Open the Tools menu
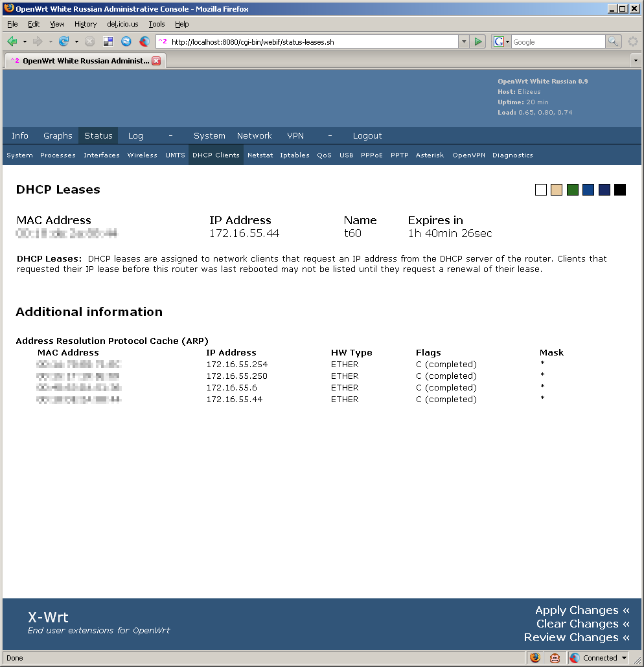The height and width of the screenshot is (667, 644). coord(157,24)
